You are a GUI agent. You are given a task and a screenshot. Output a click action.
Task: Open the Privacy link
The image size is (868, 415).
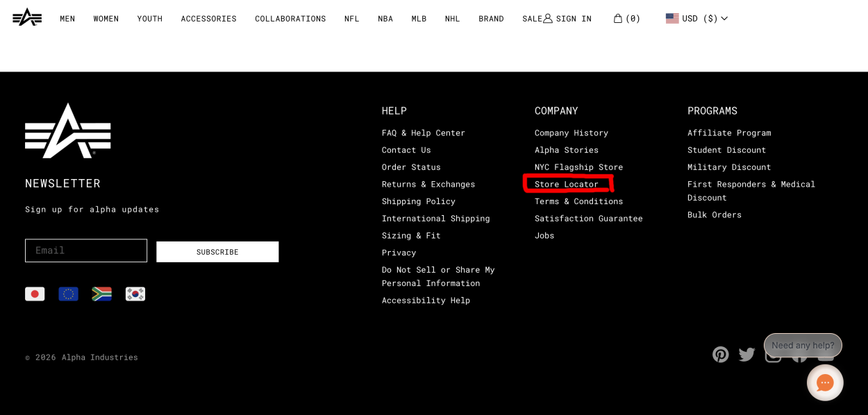pos(399,253)
